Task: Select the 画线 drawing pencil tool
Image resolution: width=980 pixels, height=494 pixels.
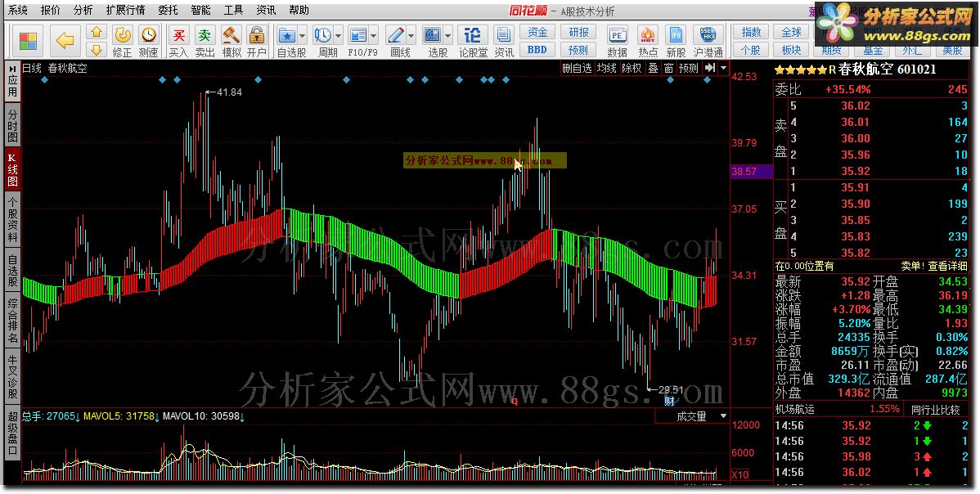Action: coord(396,36)
